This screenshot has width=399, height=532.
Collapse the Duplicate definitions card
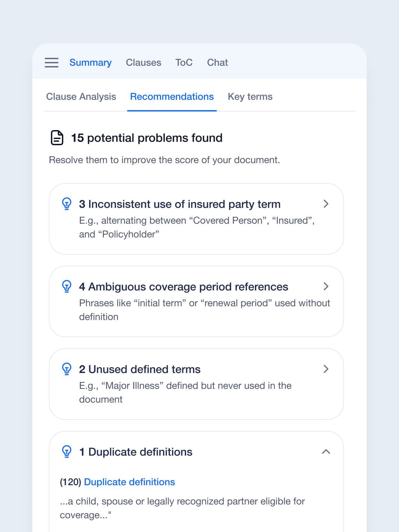coord(326,451)
